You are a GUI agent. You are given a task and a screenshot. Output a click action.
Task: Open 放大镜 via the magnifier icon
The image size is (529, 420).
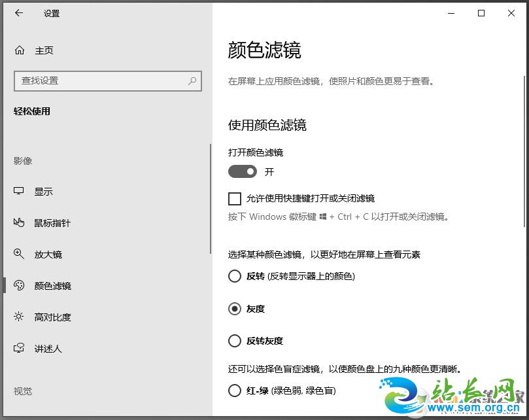click(20, 254)
